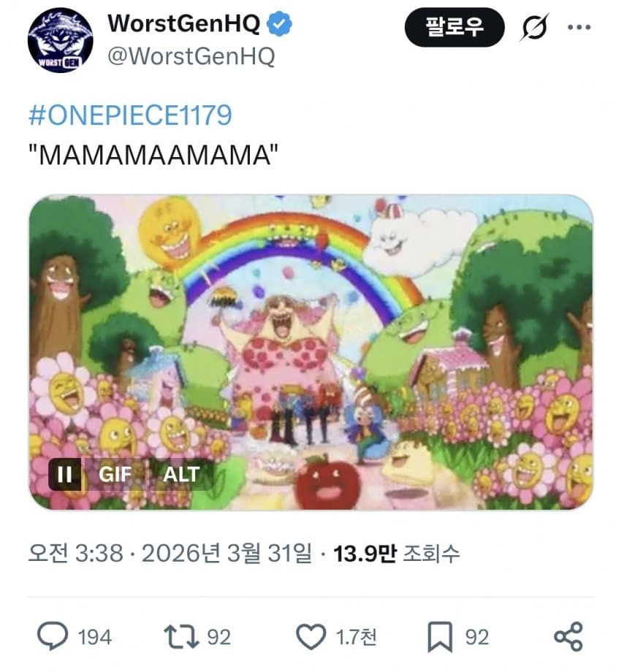Viewport: 621px width, 672px height.
Task: Open the three-dot more options menu
Action: [x=579, y=28]
